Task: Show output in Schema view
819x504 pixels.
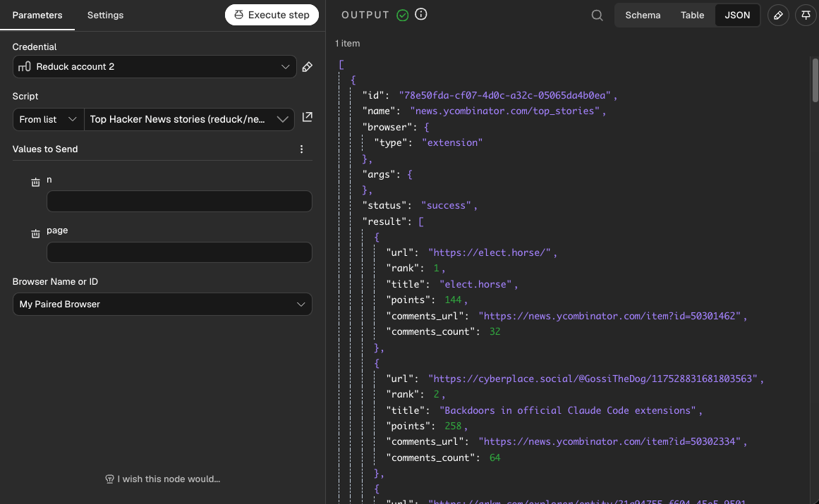Action: point(643,15)
